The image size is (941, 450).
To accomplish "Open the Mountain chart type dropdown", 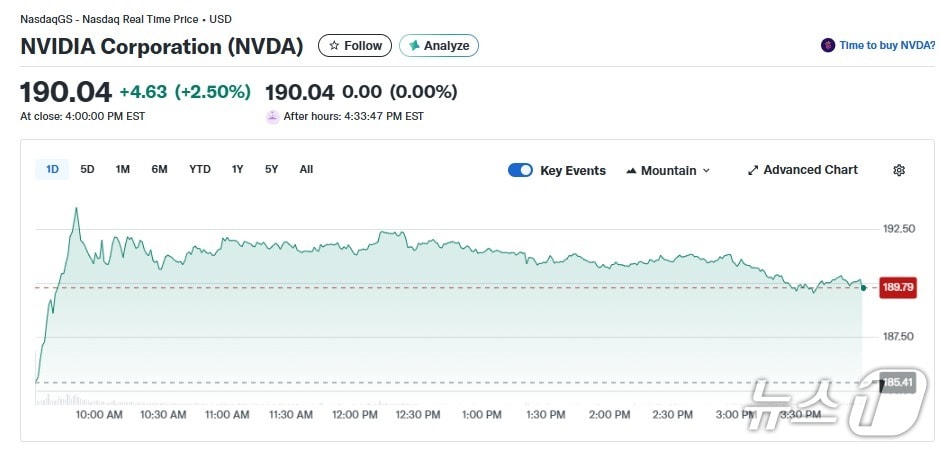I will click(668, 170).
